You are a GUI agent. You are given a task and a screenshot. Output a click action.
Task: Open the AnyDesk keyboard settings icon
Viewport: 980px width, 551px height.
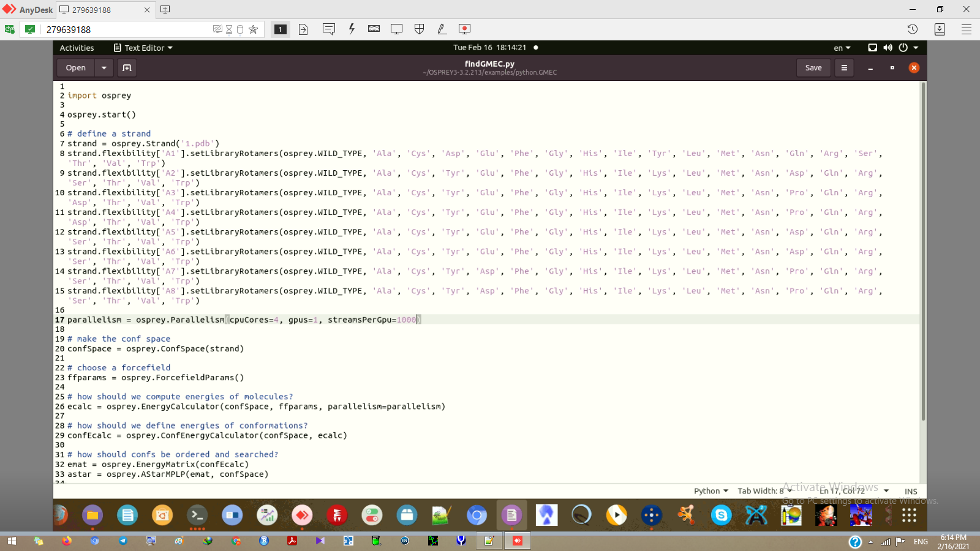(374, 29)
